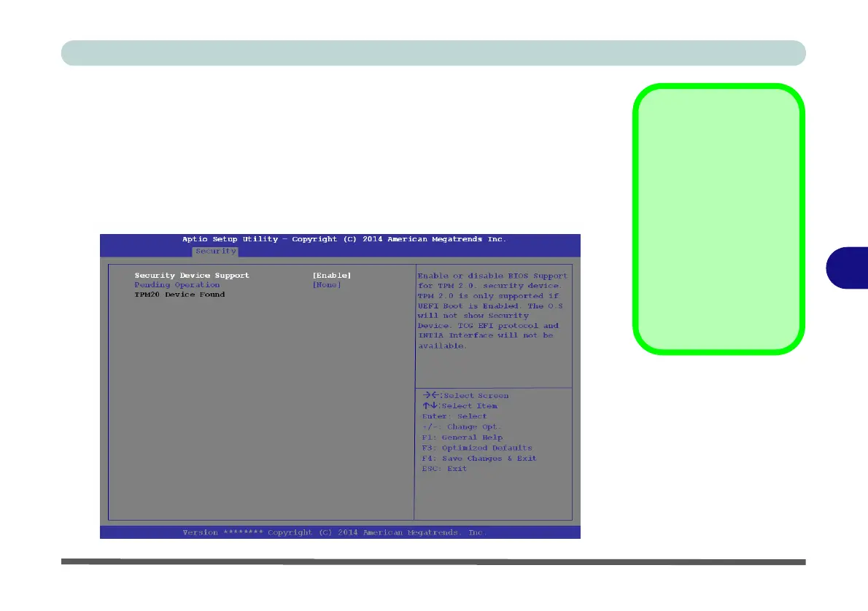The width and height of the screenshot is (868, 611).
Task: Select the Pending Operation setting
Action: tap(177, 285)
